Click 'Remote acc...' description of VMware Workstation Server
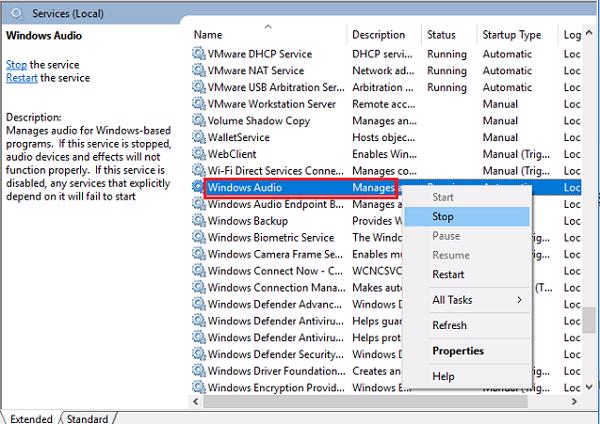Image resolution: width=600 pixels, height=424 pixels. pos(383,104)
